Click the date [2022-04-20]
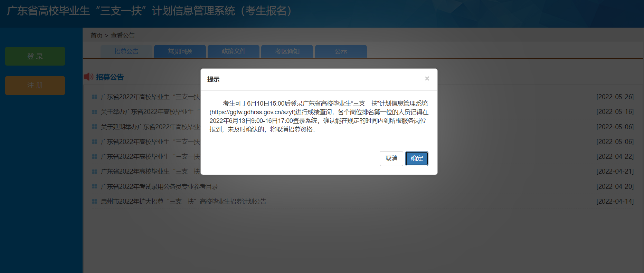644x273 pixels. [x=615, y=187]
